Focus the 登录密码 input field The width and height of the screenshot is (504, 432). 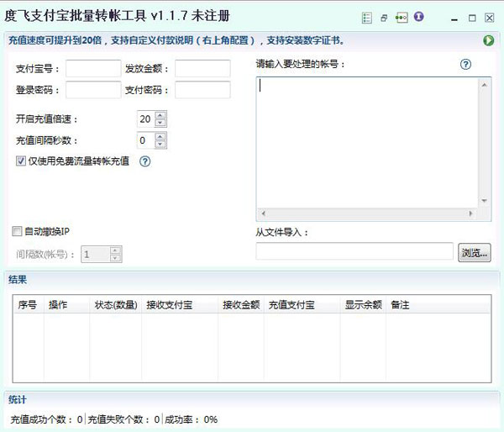tap(93, 89)
